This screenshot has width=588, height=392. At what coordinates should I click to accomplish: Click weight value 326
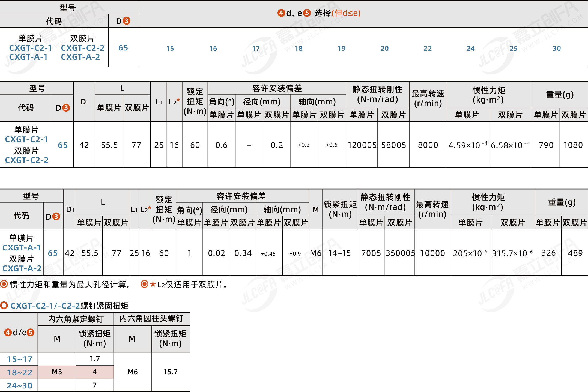coord(548,253)
